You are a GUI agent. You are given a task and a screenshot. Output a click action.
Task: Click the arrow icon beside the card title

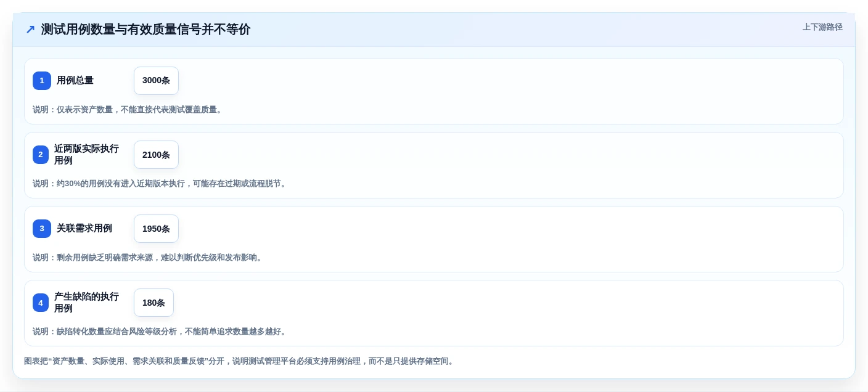30,30
